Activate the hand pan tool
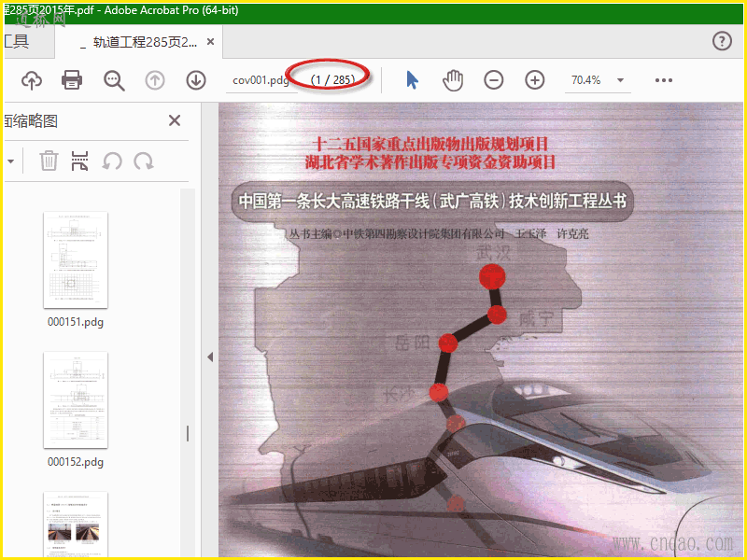This screenshot has width=747, height=560. click(453, 80)
